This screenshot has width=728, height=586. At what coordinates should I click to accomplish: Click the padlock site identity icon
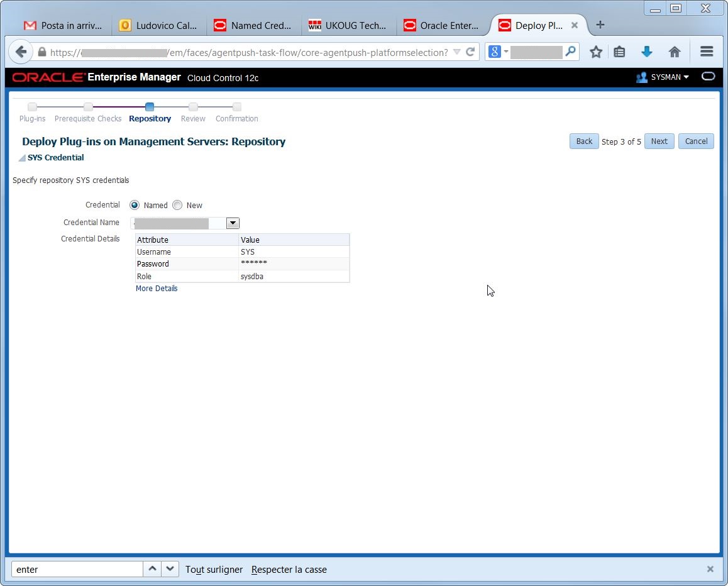[x=41, y=52]
